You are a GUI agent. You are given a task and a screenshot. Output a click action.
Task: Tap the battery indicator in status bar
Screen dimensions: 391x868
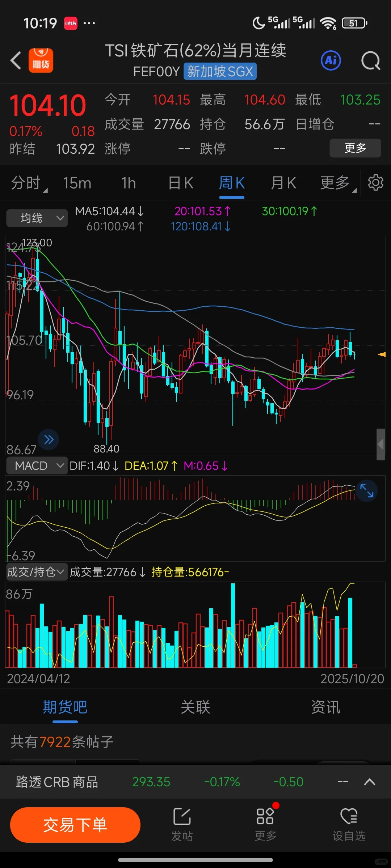tap(354, 24)
